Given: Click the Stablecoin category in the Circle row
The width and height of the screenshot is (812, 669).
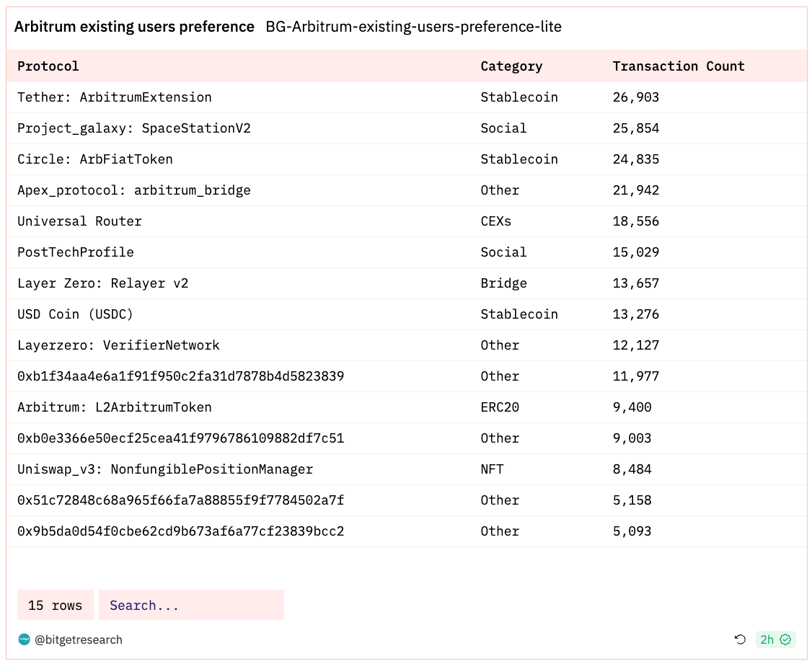Looking at the screenshot, I should 519,159.
